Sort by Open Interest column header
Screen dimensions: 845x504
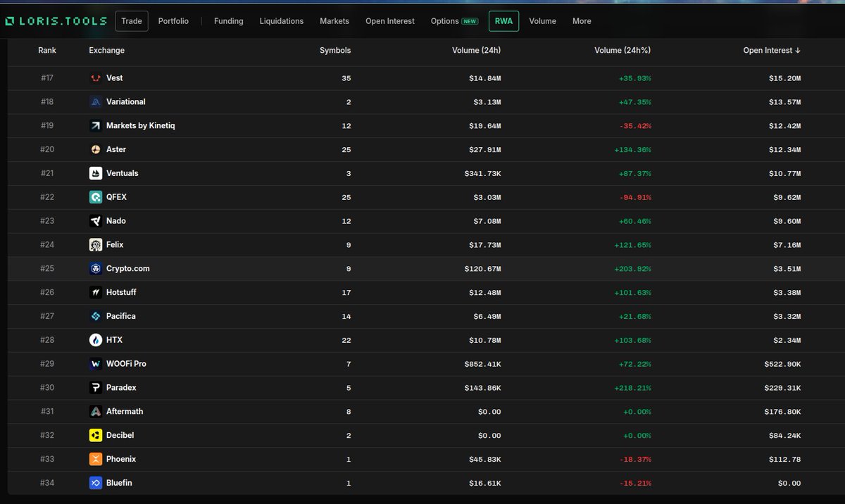(772, 51)
